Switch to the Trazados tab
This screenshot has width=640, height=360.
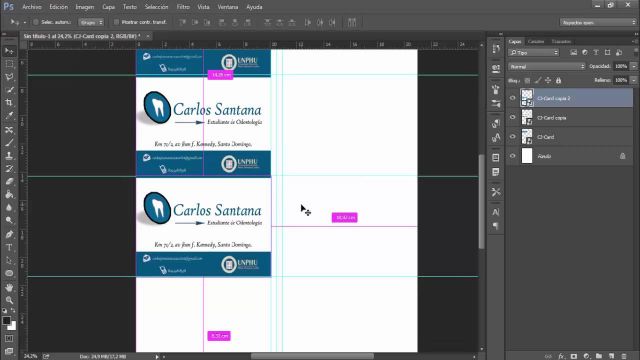pos(561,41)
